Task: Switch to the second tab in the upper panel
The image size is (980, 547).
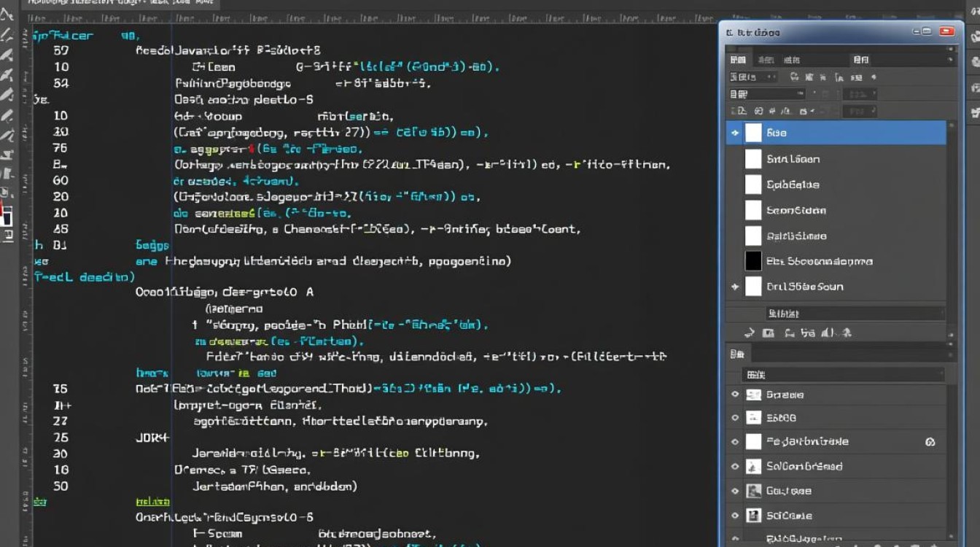Action: 765,60
